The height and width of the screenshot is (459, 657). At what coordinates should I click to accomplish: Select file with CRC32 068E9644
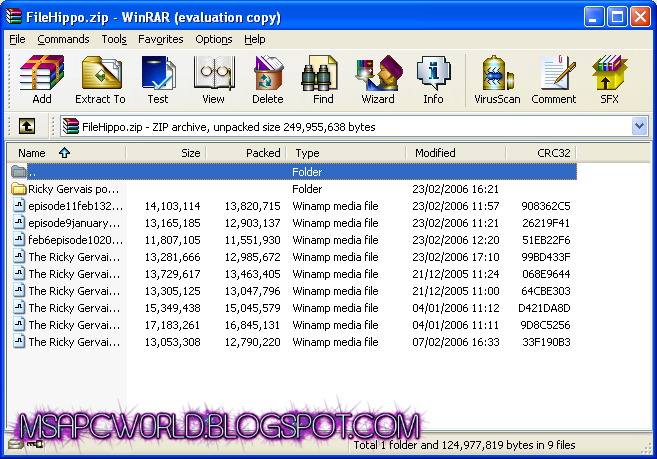click(292, 274)
